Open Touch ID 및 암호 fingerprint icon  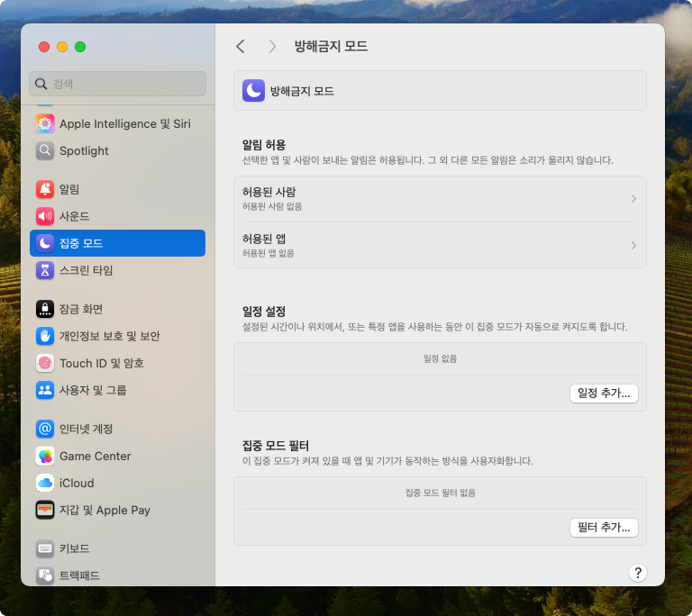pos(44,363)
